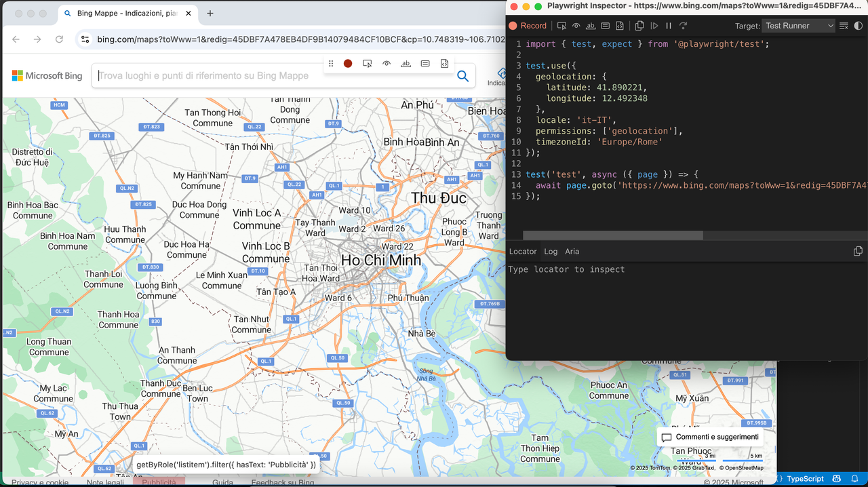Screen dimensions: 868x487
Task: Click red record dot on browser overlay toolbar
Action: (x=348, y=63)
